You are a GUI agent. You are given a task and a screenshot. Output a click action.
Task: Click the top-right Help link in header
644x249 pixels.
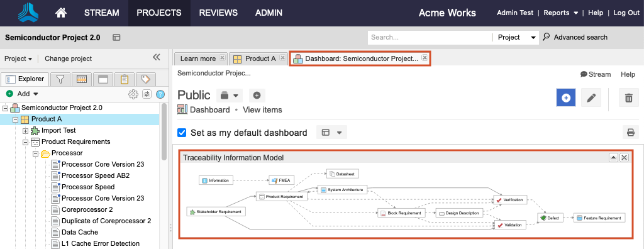coord(596,13)
